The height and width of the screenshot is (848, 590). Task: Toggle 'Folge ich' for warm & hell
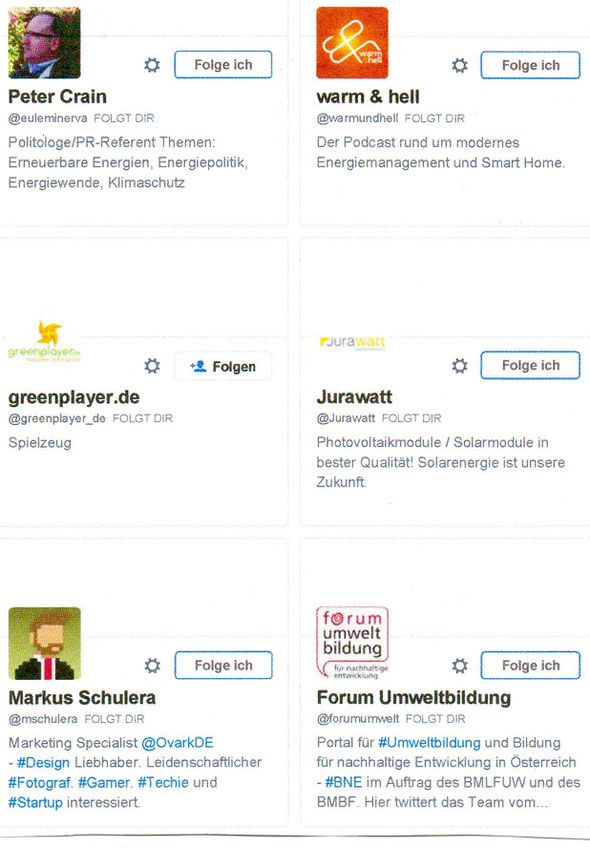[x=531, y=65]
